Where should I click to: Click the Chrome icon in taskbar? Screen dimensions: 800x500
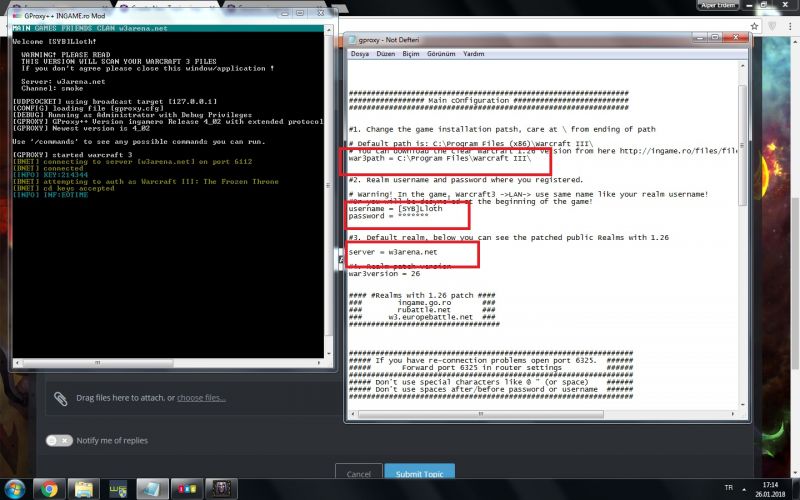(47, 489)
